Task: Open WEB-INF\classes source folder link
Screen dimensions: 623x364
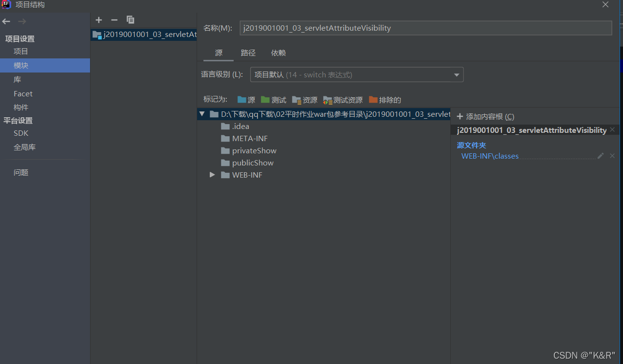Action: point(490,156)
